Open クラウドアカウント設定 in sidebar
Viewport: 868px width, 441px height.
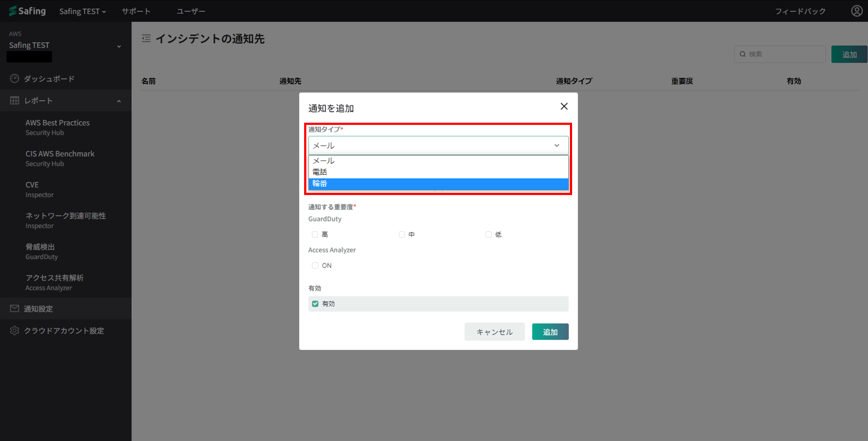pos(66,330)
